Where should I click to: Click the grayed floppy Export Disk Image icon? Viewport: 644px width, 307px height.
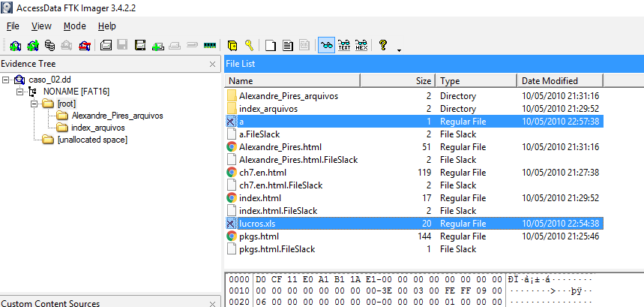(122, 45)
